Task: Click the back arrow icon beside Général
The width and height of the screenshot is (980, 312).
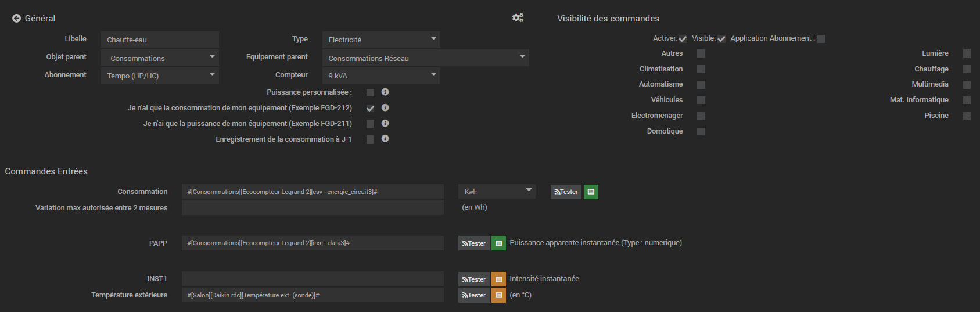Action: coord(16,19)
